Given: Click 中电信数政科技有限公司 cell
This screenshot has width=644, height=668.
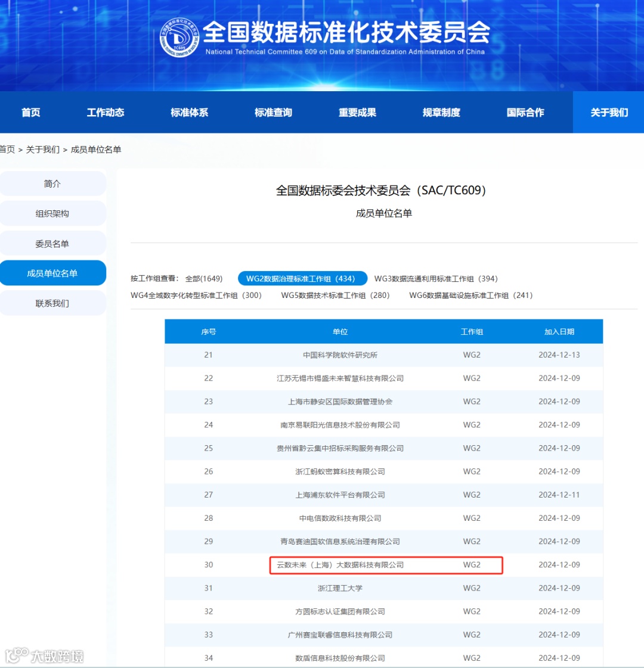Looking at the screenshot, I should pyautogui.click(x=340, y=518).
